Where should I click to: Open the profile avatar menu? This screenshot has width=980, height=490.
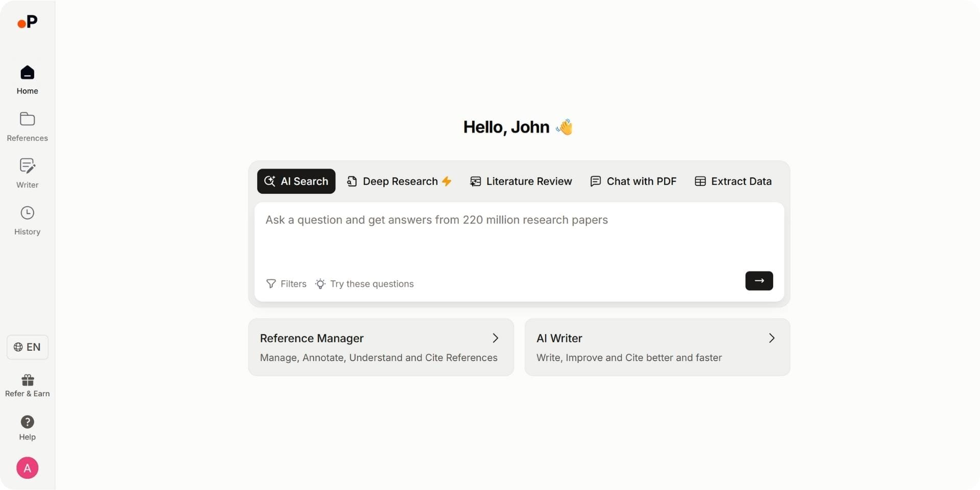click(27, 468)
